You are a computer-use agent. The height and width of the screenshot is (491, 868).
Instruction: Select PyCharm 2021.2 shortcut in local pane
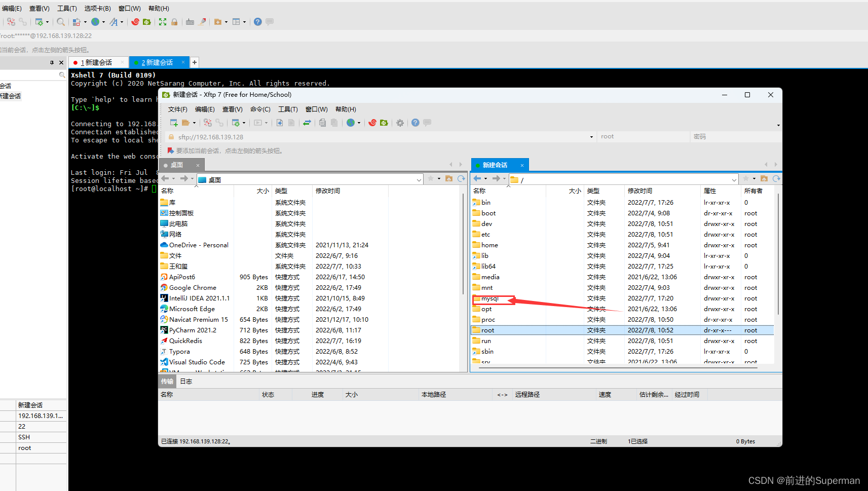pyautogui.click(x=193, y=330)
